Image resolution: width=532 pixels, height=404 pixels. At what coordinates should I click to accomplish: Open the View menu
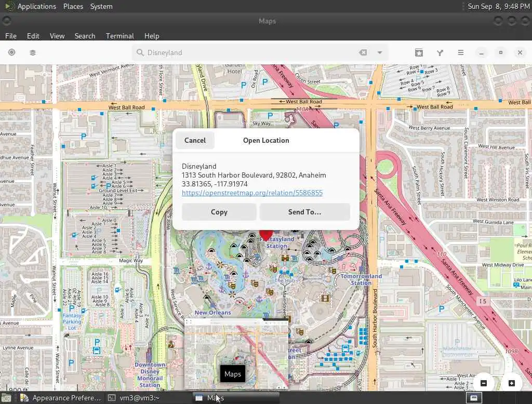(57, 36)
